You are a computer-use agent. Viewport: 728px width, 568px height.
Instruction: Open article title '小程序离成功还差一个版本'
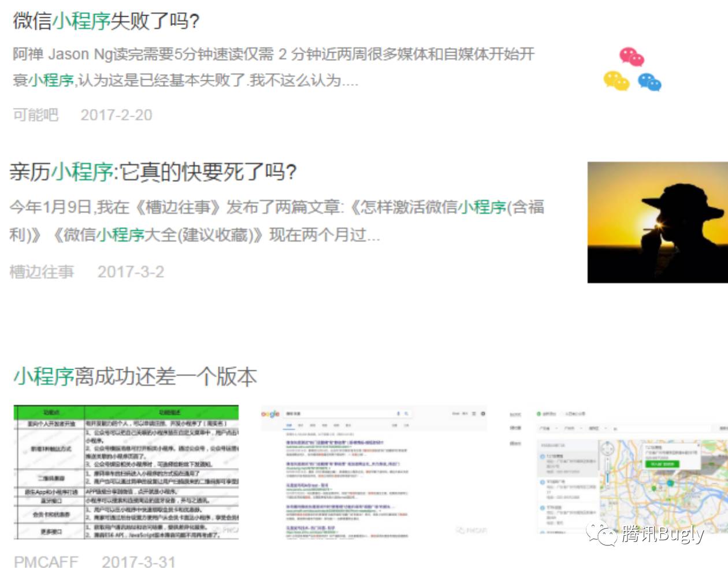click(135, 376)
